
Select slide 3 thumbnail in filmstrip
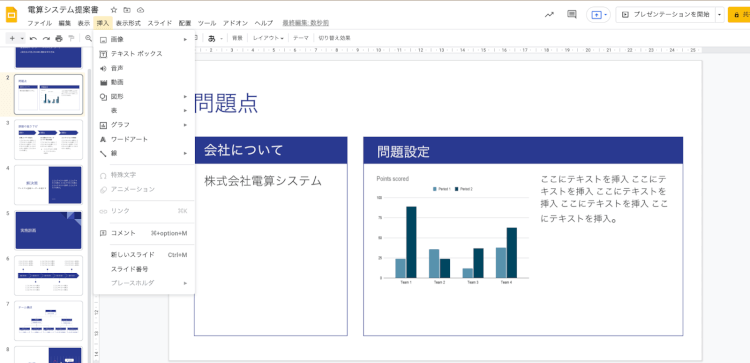click(48, 140)
